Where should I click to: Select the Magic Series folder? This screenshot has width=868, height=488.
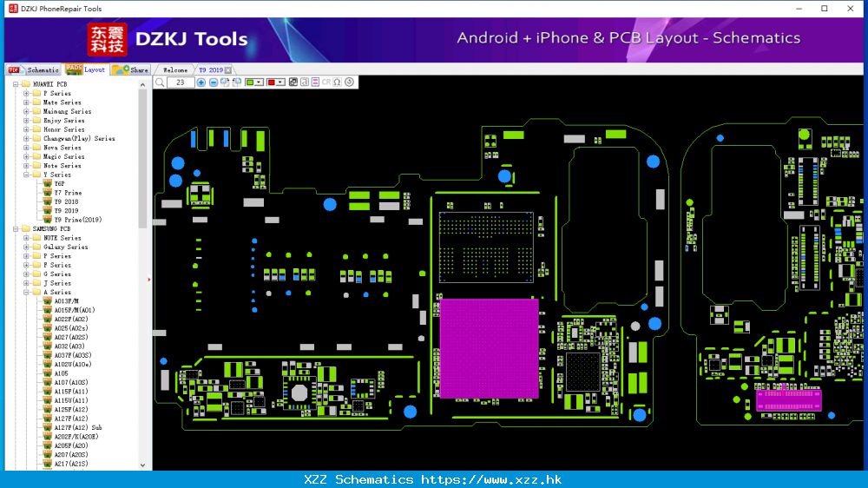coord(63,157)
